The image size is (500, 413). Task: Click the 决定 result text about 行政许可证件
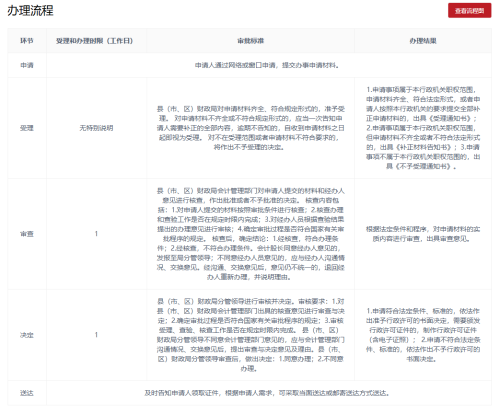[423, 335]
